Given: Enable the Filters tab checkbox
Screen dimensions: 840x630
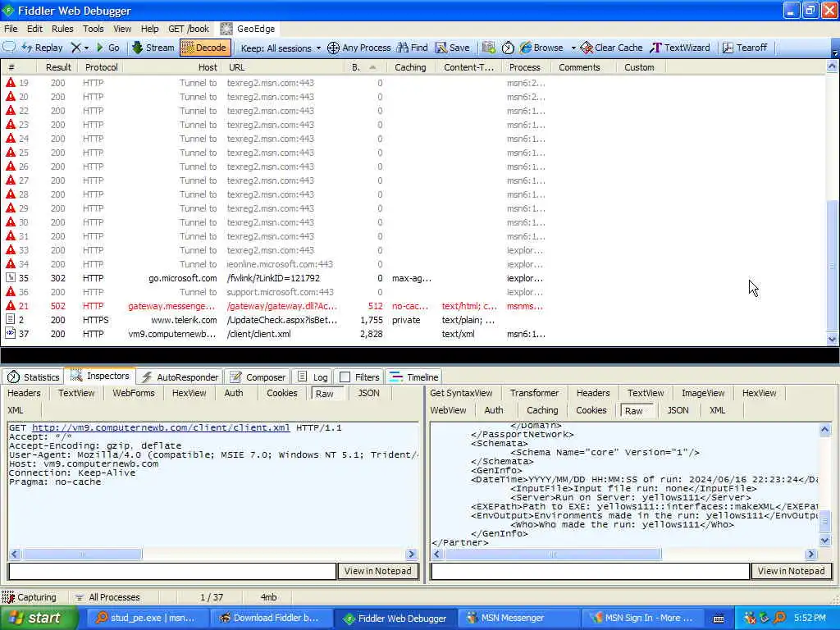Looking at the screenshot, I should 345,377.
